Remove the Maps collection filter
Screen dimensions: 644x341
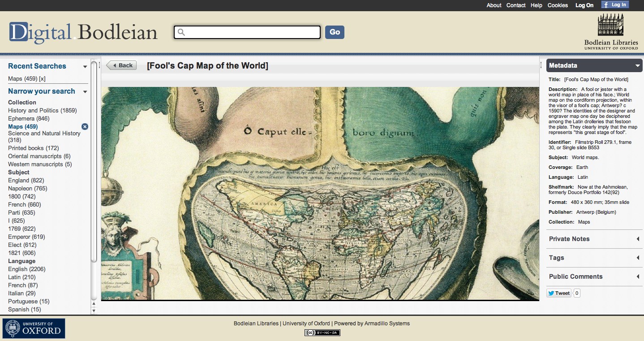(x=85, y=127)
